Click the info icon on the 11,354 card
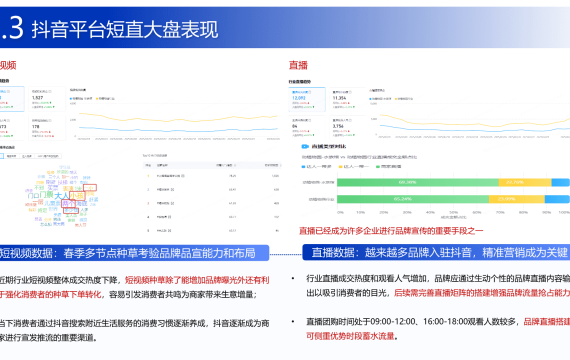The width and height of the screenshot is (570, 360). coord(351,92)
